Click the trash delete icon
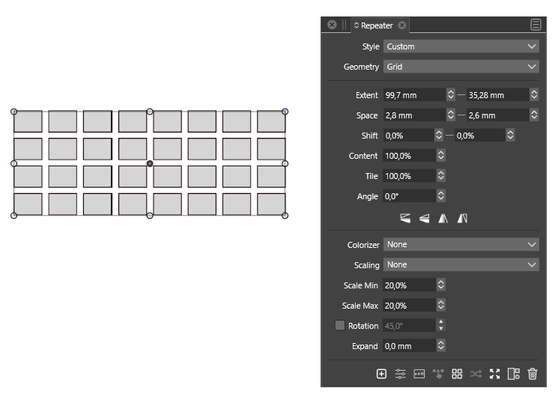555x397 pixels. [x=532, y=374]
